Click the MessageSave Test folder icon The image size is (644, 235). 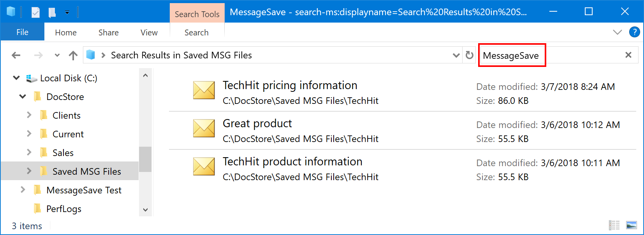point(38,190)
